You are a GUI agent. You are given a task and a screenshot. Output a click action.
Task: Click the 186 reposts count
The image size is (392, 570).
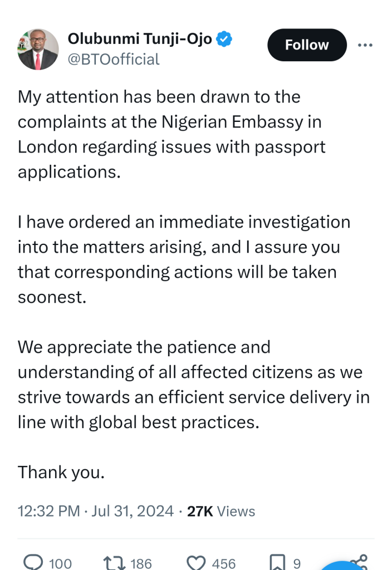point(141,563)
